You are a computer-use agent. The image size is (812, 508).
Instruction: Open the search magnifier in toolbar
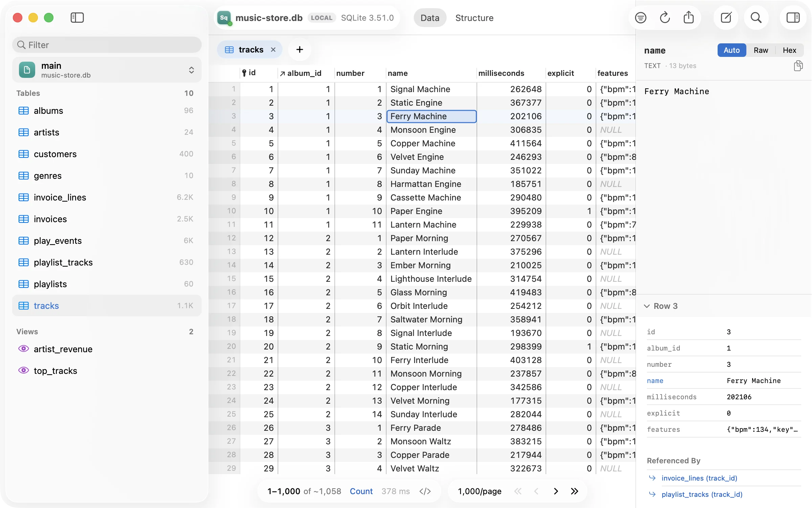[756, 18]
